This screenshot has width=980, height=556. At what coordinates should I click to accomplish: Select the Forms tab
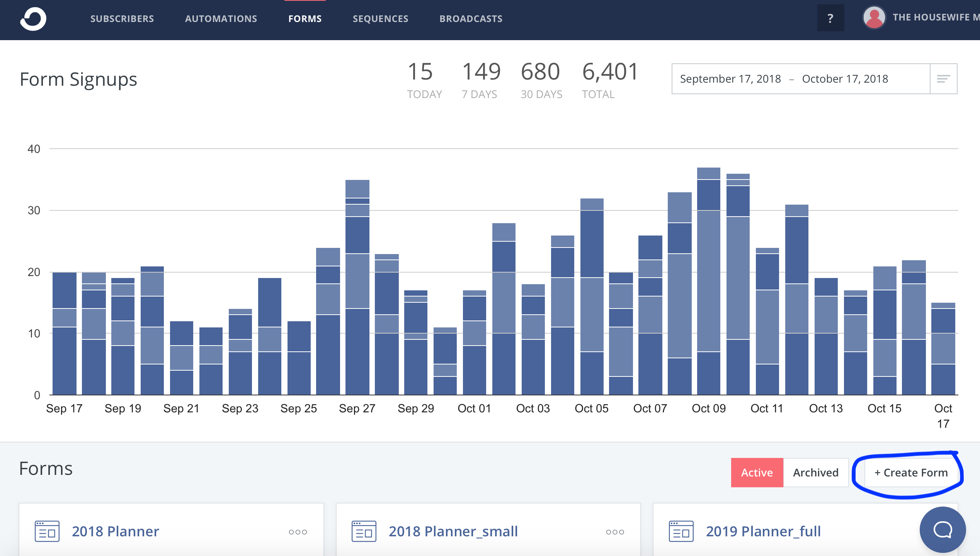coord(305,19)
